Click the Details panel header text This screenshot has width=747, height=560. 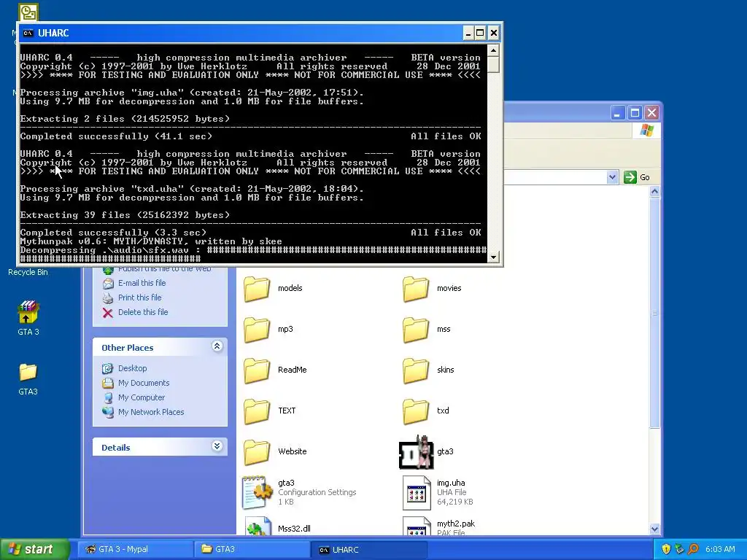pyautogui.click(x=116, y=448)
